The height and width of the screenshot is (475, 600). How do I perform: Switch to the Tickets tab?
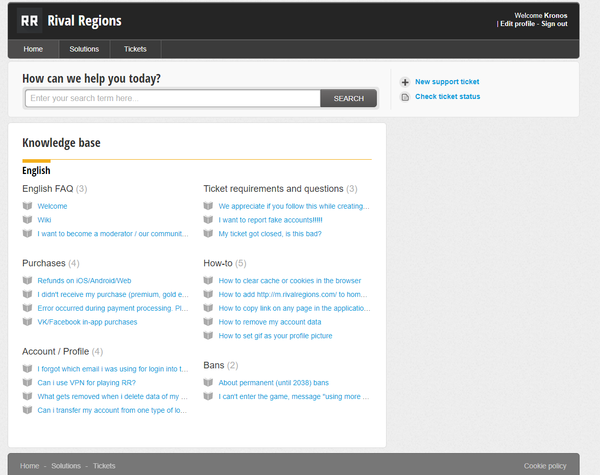tap(135, 49)
